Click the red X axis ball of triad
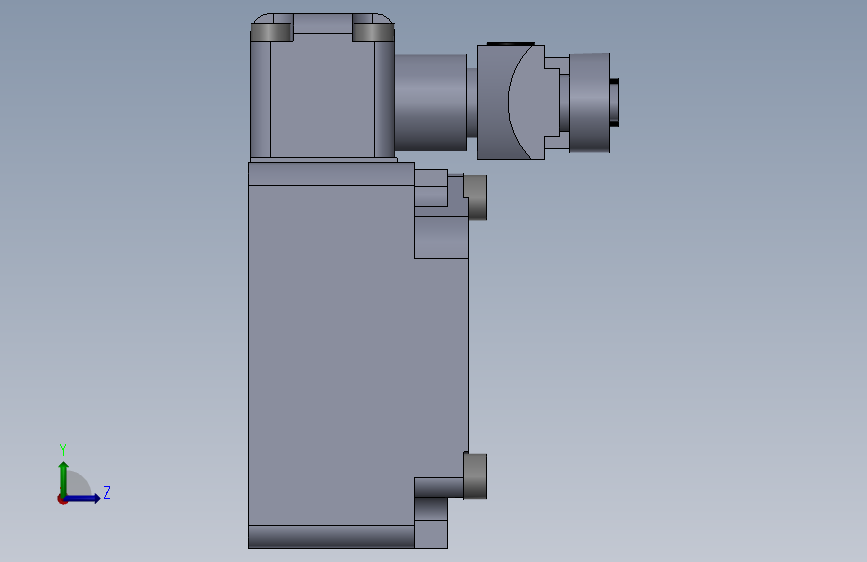867x562 pixels. tap(62, 499)
